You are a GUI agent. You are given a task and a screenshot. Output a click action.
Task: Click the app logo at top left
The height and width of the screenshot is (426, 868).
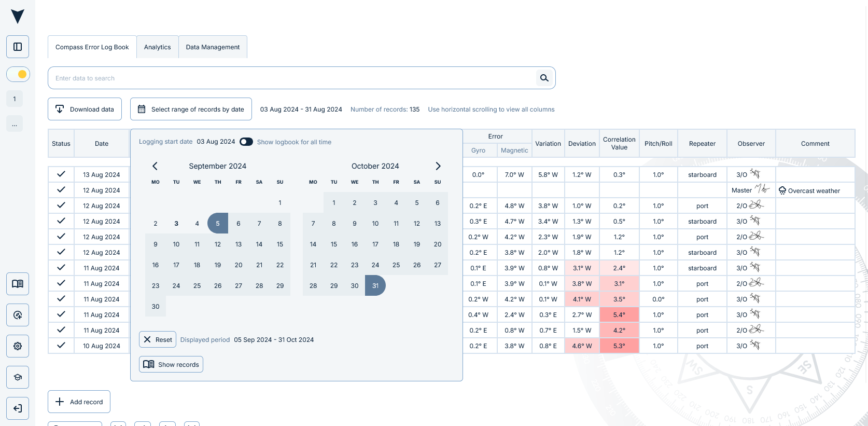18,17
